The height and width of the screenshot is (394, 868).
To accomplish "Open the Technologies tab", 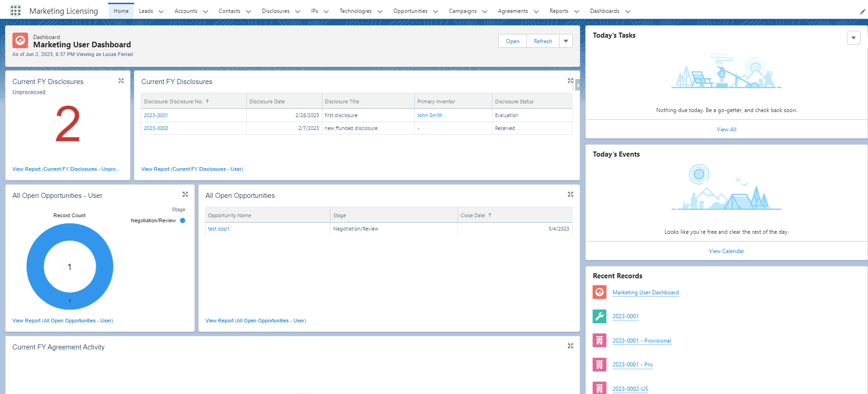I will coord(355,11).
